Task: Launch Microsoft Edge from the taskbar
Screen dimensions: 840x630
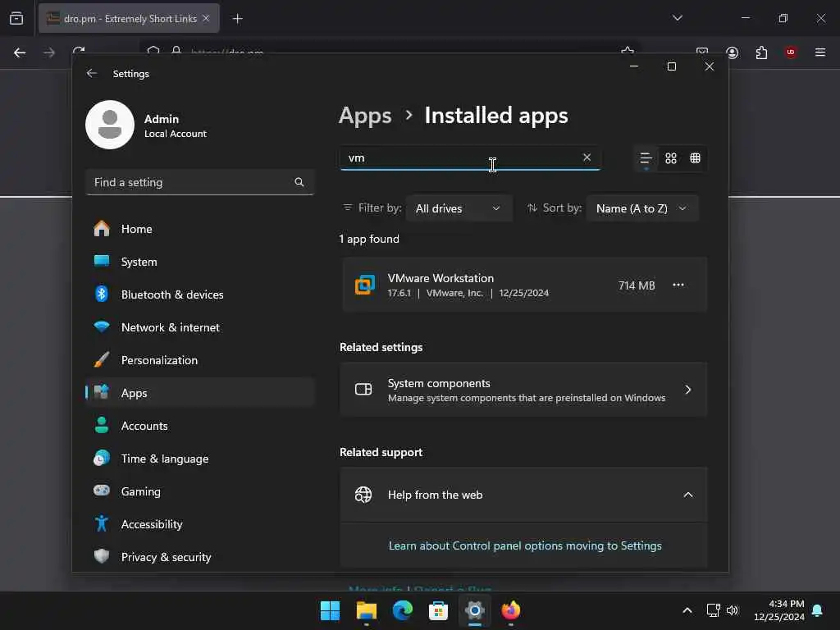Action: 402,610
